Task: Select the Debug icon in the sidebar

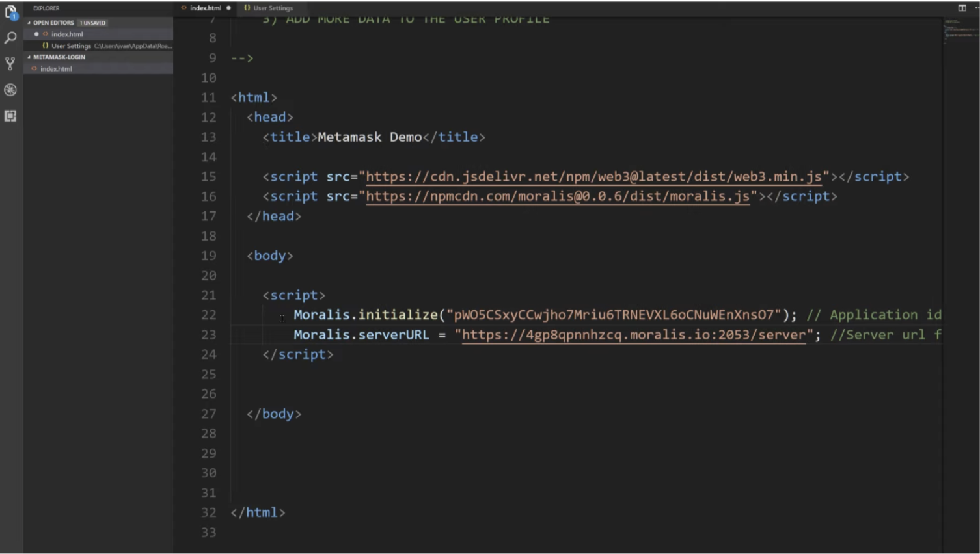Action: (10, 90)
